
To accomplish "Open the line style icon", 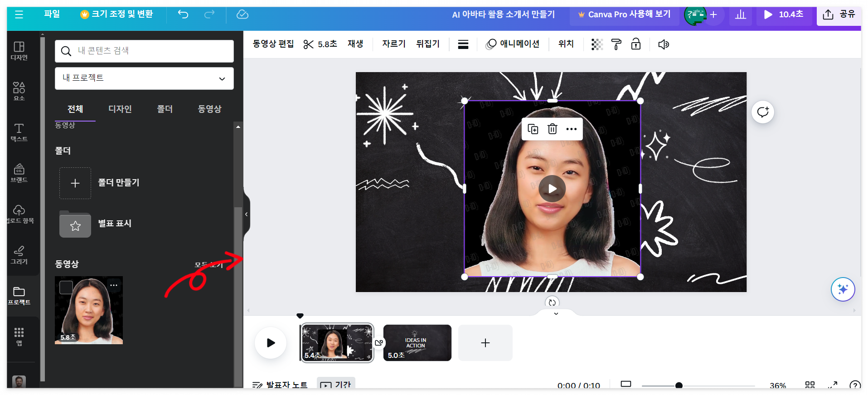I will tap(463, 44).
